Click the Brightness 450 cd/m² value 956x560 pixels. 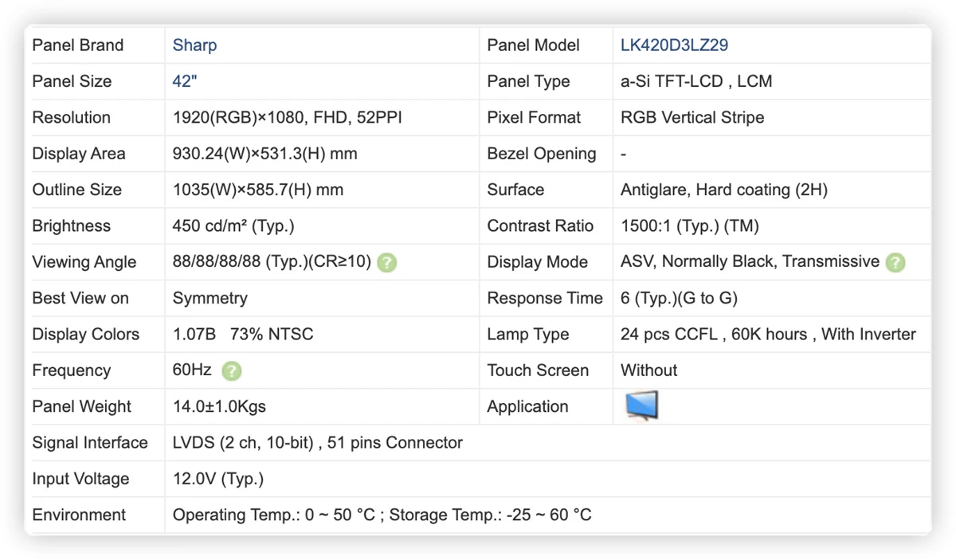click(x=233, y=226)
